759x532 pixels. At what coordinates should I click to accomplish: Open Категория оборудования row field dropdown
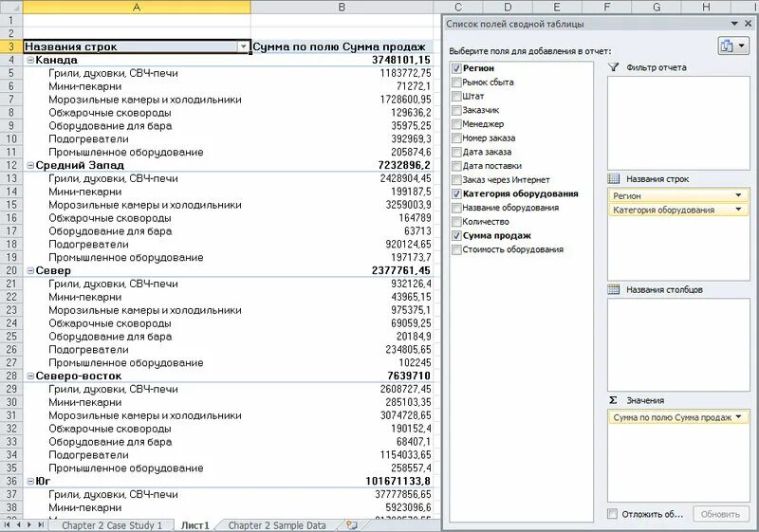(x=738, y=210)
